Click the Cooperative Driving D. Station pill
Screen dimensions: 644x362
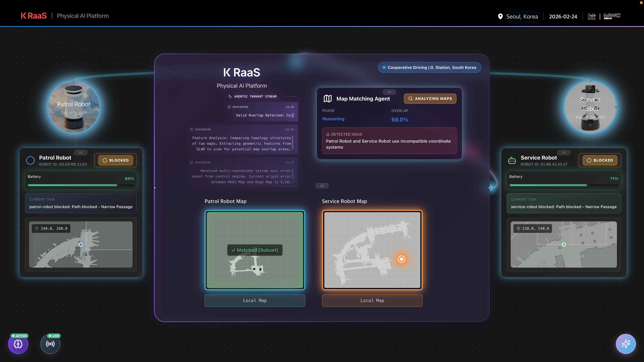[430, 67]
